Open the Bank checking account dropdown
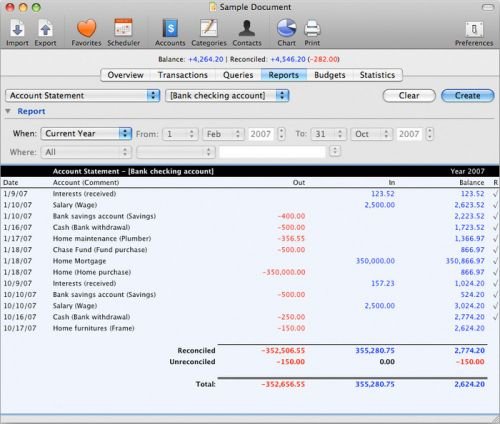500x424 pixels. [x=227, y=96]
